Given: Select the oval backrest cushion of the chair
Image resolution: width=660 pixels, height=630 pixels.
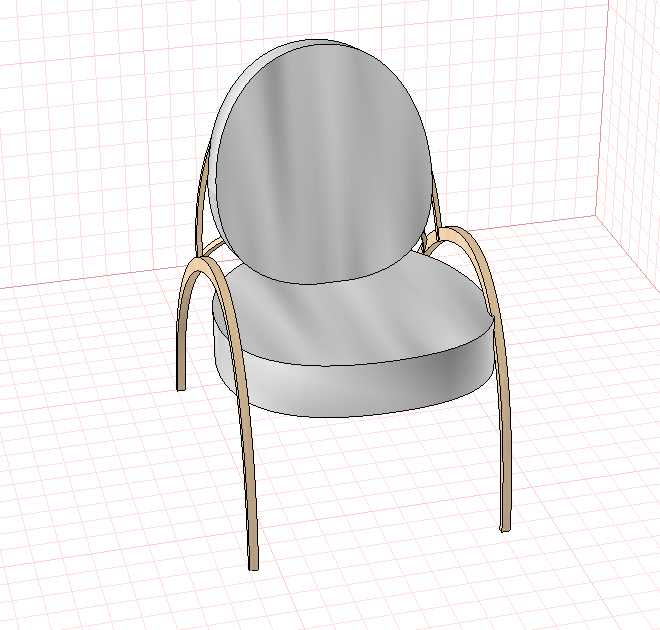Looking at the screenshot, I should pyautogui.click(x=322, y=164).
